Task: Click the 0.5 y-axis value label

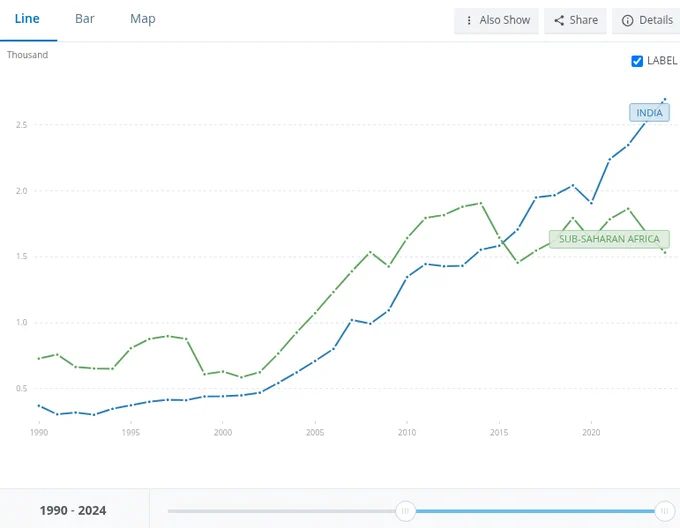Action: click(22, 388)
